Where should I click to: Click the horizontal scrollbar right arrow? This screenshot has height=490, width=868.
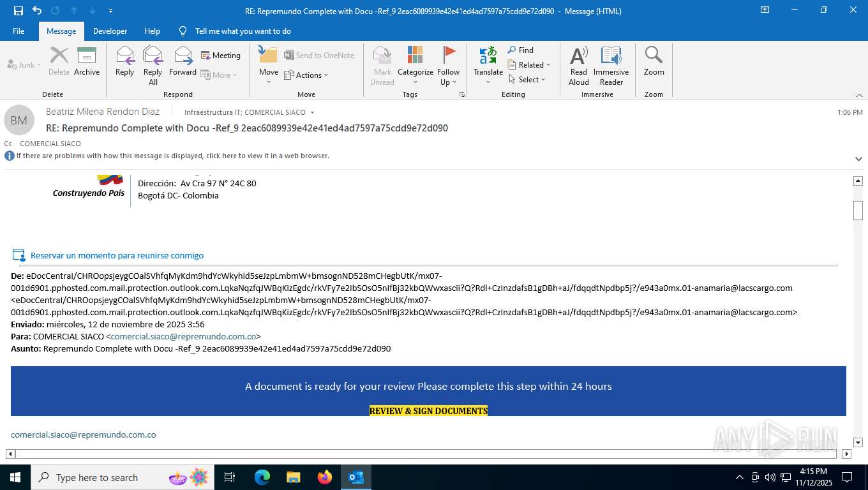tap(846, 454)
